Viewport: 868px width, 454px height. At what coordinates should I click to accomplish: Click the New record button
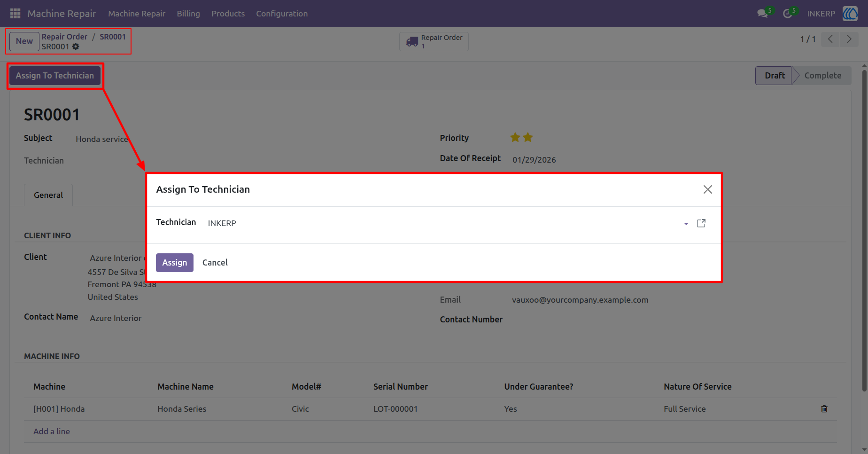point(24,41)
